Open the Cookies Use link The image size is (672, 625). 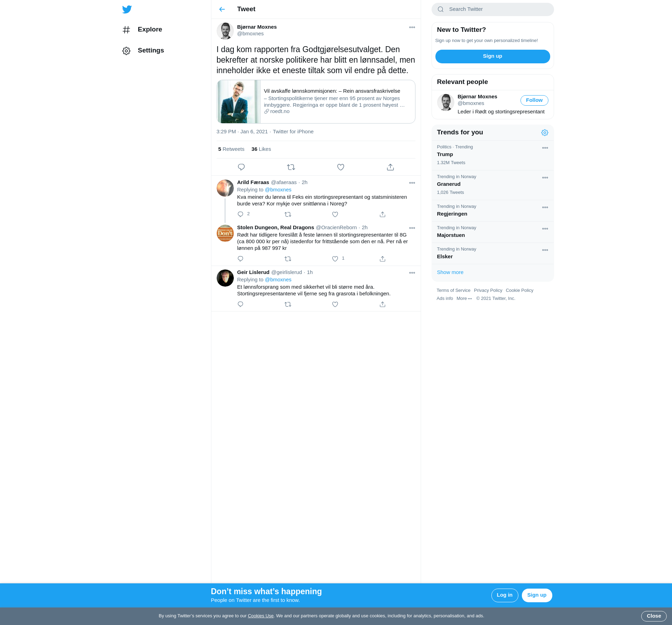point(260,616)
